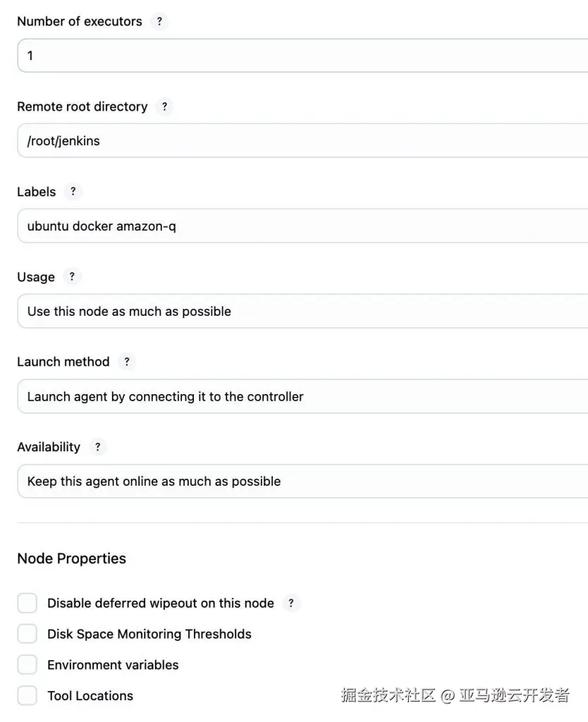The height and width of the screenshot is (722, 588).
Task: Check Disk Space Monitoring Thresholds
Action: pos(27,634)
